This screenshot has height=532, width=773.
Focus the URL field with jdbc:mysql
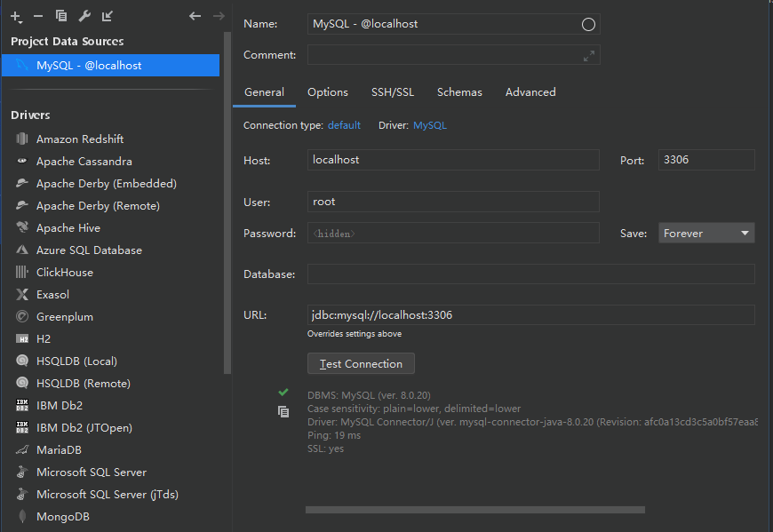[531, 314]
